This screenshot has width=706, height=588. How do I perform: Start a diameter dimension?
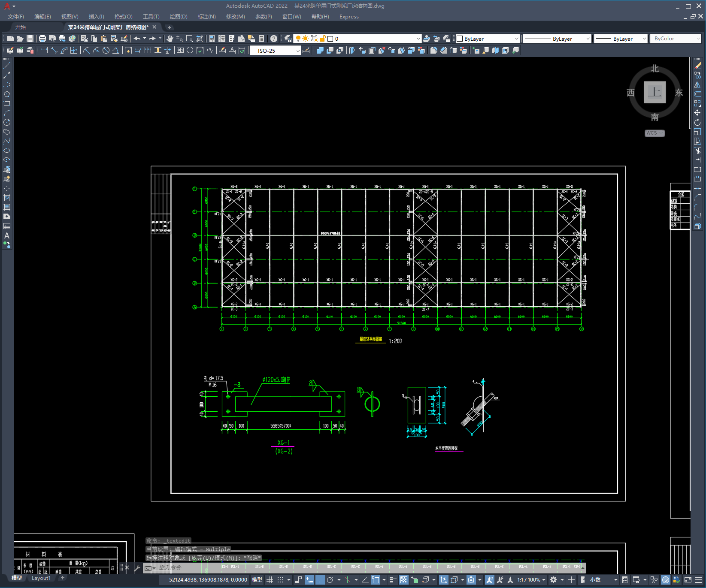click(106, 50)
